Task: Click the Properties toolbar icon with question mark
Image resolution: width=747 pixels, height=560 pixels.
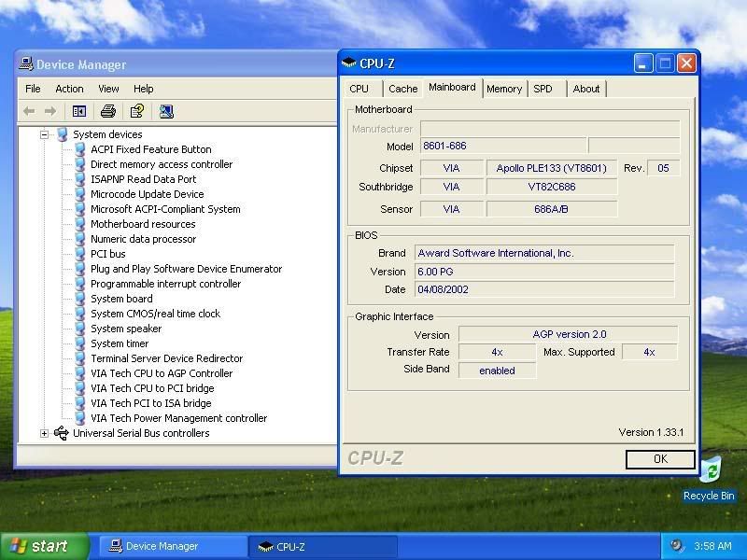Action: pyautogui.click(x=136, y=111)
